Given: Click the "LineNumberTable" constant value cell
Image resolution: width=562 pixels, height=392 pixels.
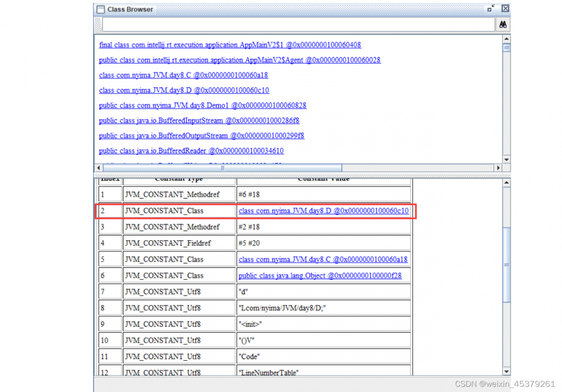Looking at the screenshot, I should [324, 370].
